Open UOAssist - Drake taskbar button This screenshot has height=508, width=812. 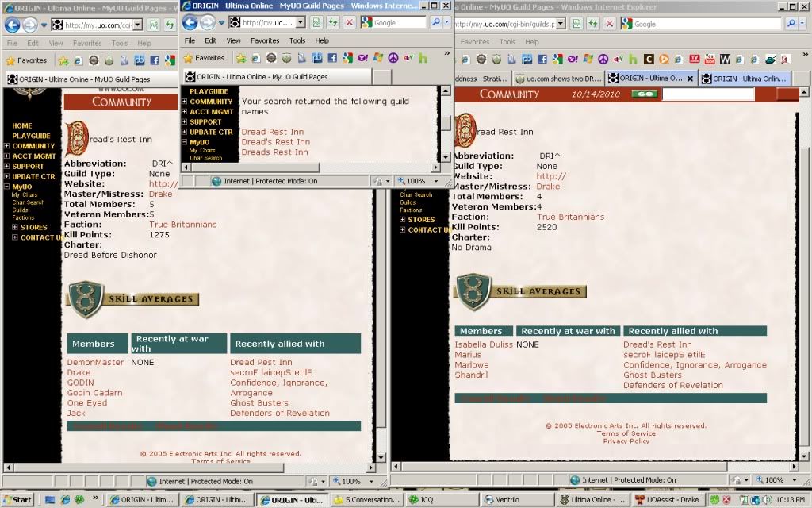coord(668,500)
